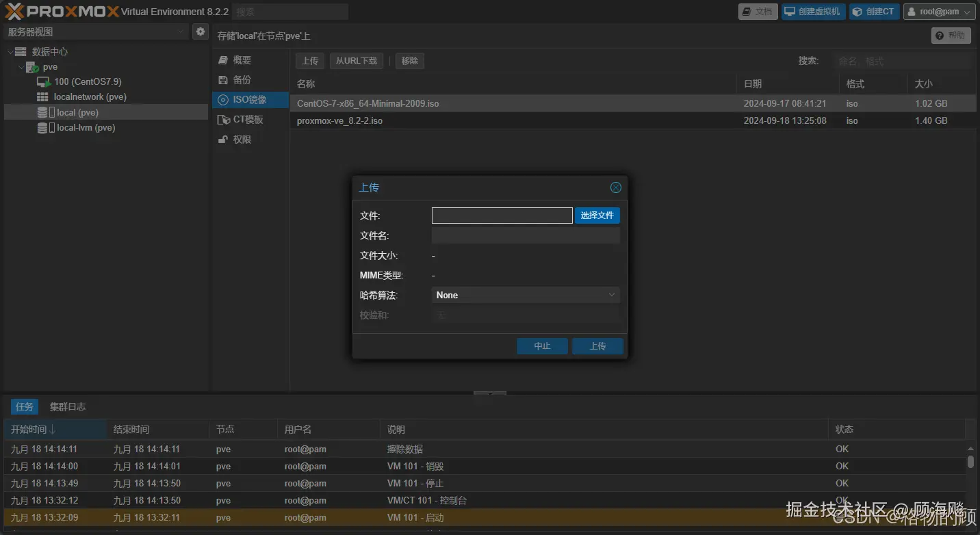Click the 用户名 column header

point(328,430)
